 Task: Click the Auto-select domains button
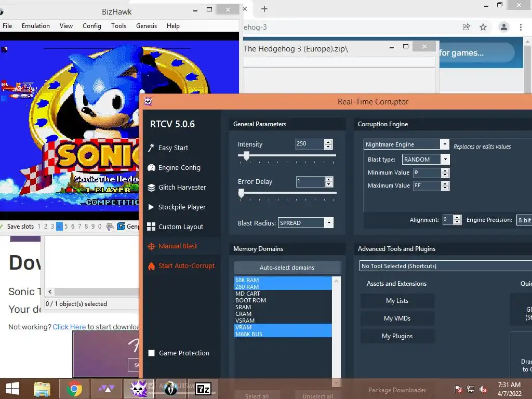[x=287, y=268]
